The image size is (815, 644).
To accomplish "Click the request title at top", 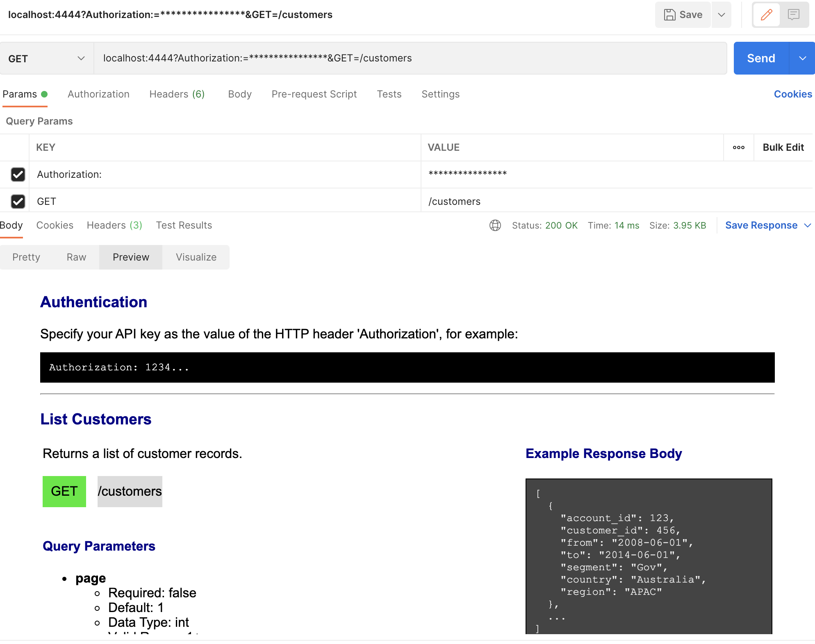I will tap(170, 15).
